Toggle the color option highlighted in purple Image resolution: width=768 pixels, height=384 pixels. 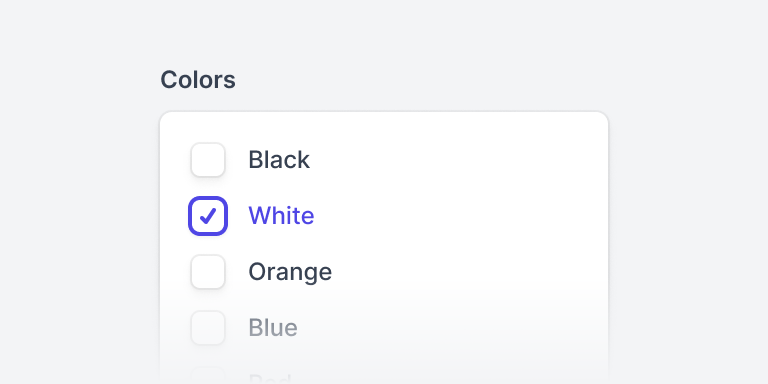[208, 216]
